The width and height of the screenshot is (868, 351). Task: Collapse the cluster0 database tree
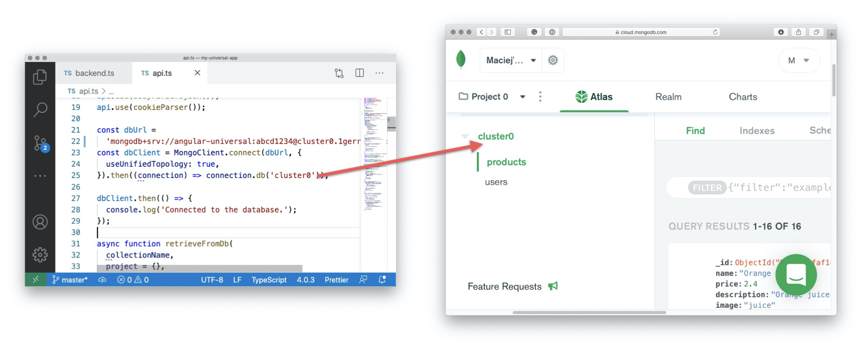[x=465, y=136]
